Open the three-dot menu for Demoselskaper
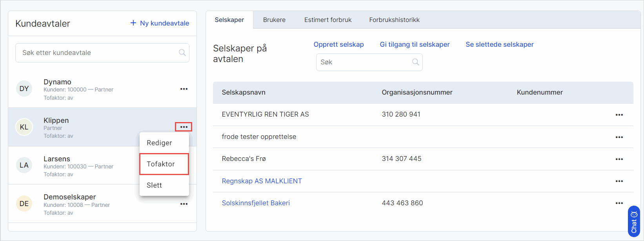This screenshot has width=644, height=241. tap(184, 204)
